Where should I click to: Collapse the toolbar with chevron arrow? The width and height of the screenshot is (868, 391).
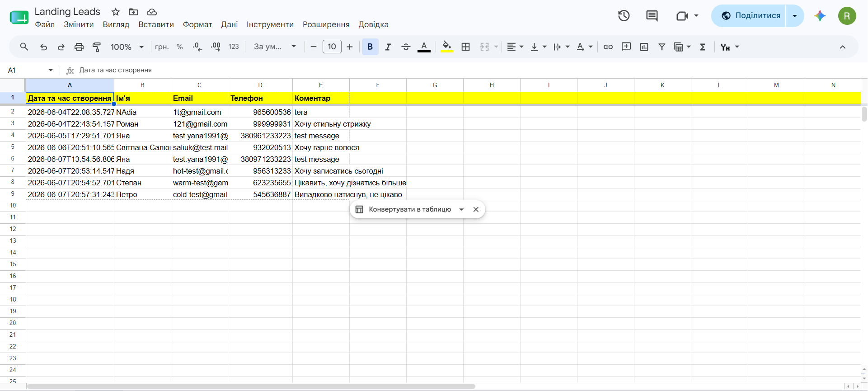pyautogui.click(x=843, y=47)
